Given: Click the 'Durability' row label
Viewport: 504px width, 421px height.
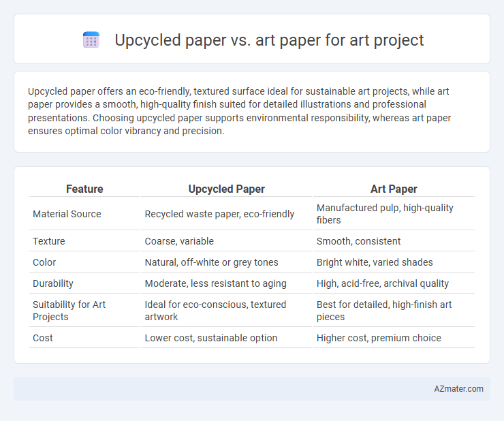Looking at the screenshot, I should pyautogui.click(x=53, y=283).
